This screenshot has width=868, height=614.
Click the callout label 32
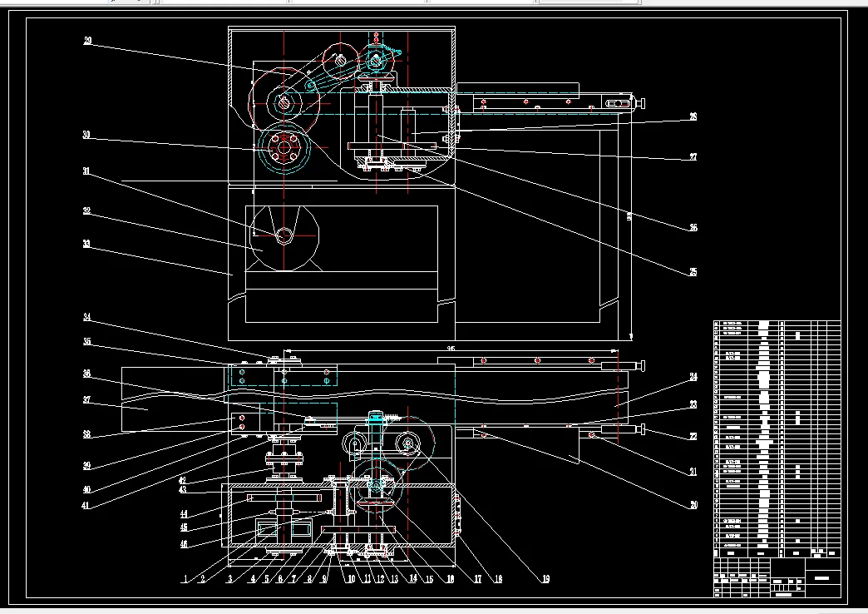pos(87,211)
